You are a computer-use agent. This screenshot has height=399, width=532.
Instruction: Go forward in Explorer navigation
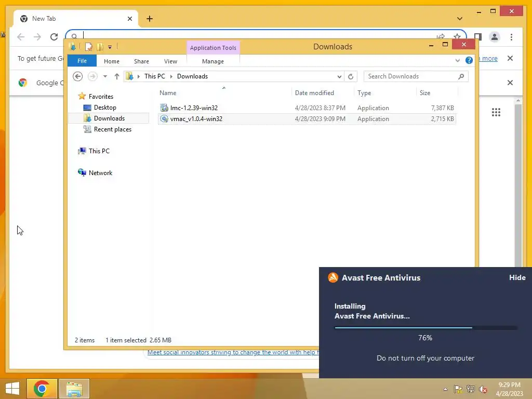92,76
